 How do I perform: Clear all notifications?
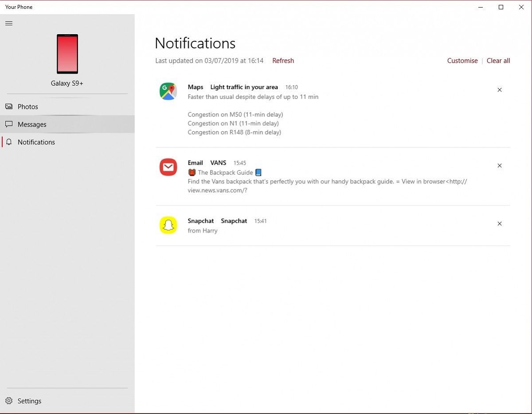(x=498, y=61)
